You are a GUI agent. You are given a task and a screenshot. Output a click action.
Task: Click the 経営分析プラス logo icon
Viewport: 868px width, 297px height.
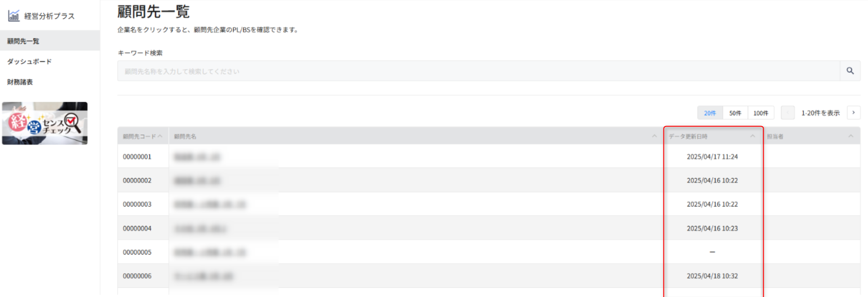tap(14, 16)
